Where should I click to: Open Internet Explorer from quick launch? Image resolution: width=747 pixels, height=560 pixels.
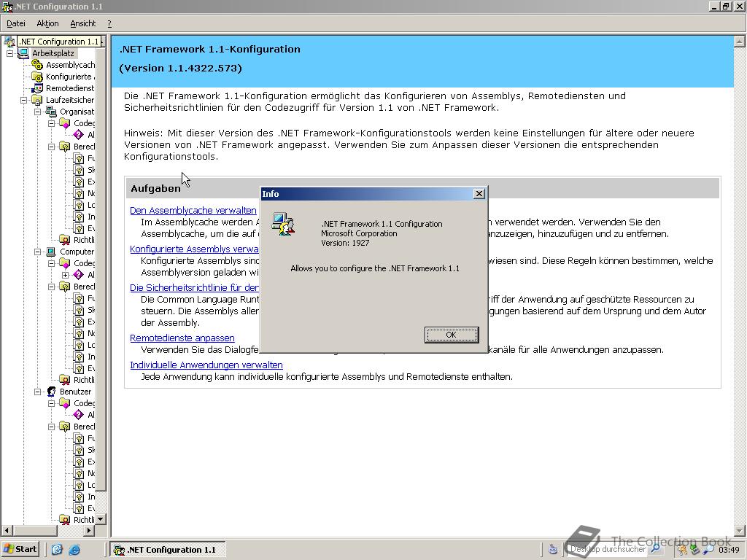[74, 550]
